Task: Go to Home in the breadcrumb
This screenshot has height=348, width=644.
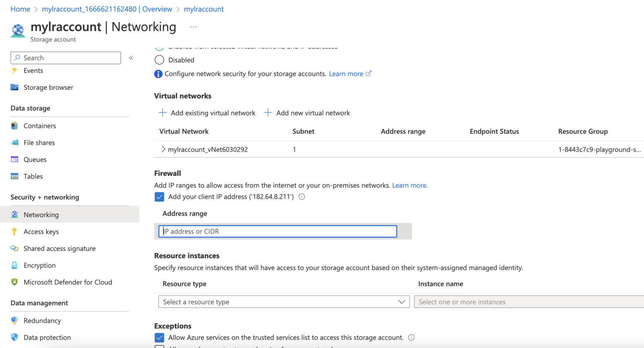Action: [x=20, y=9]
